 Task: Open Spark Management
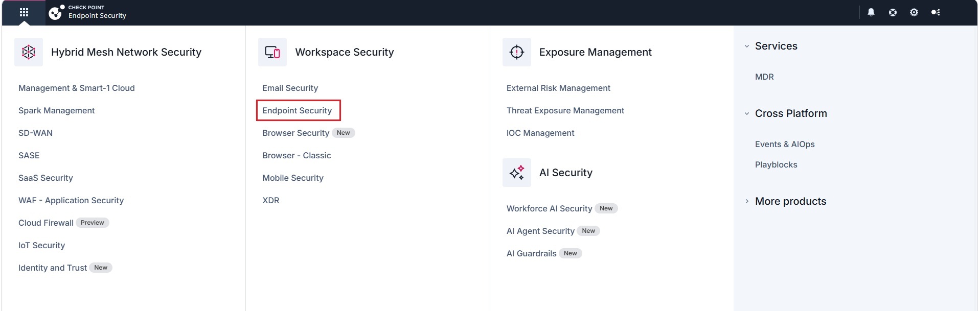[57, 110]
